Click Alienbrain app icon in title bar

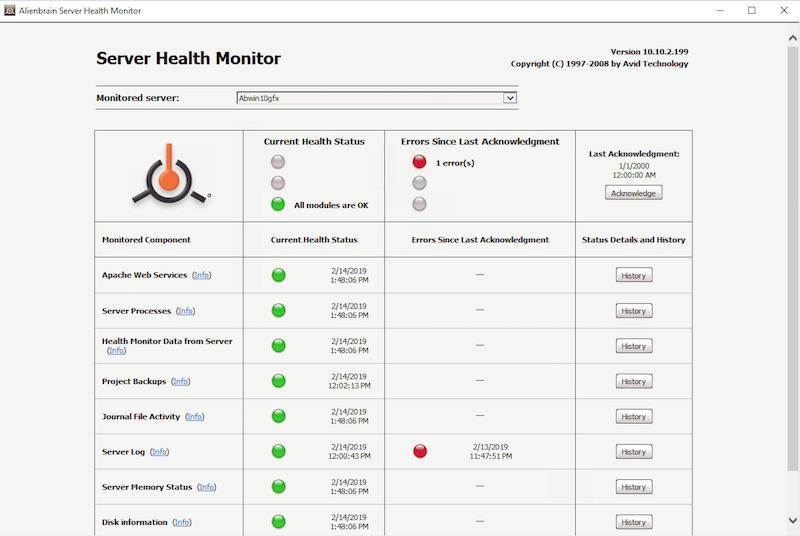click(10, 10)
